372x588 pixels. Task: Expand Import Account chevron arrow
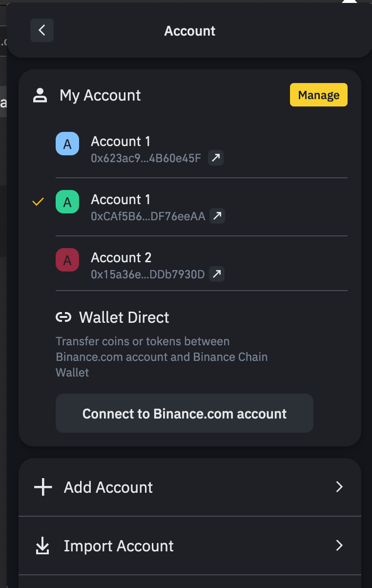tap(340, 546)
